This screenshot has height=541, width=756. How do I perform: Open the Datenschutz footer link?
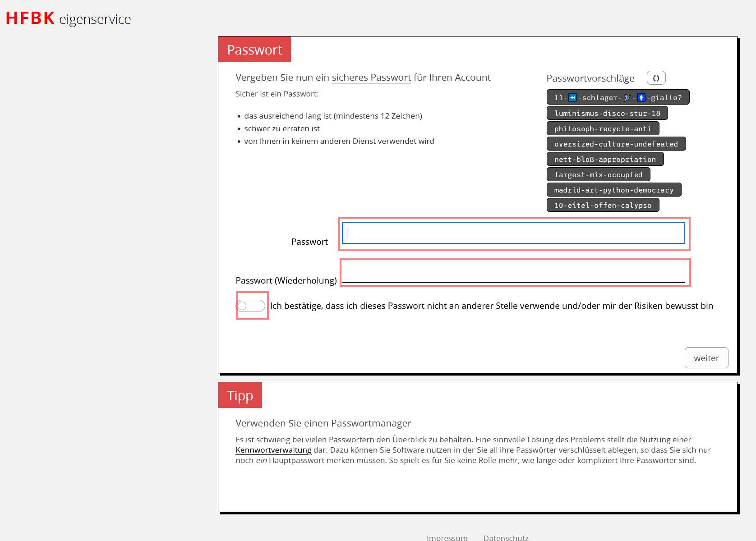(506, 537)
